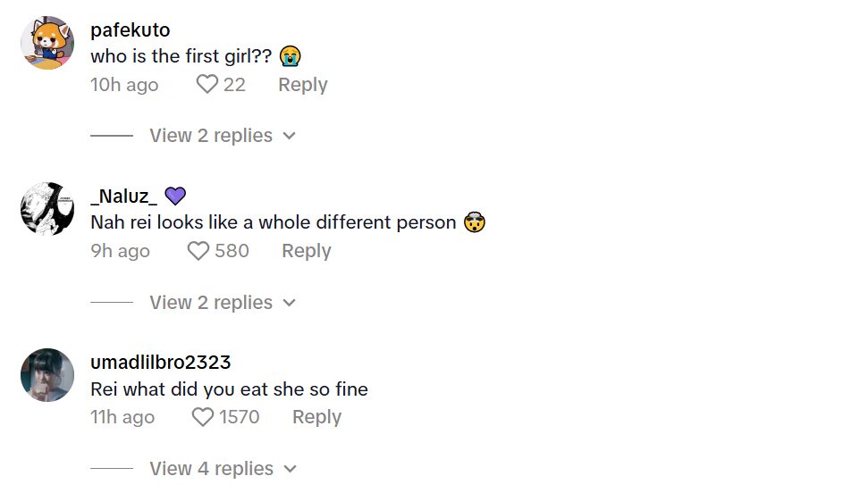The width and height of the screenshot is (868, 493).
Task: Open the _Naluz_ username link
Action: 124,196
